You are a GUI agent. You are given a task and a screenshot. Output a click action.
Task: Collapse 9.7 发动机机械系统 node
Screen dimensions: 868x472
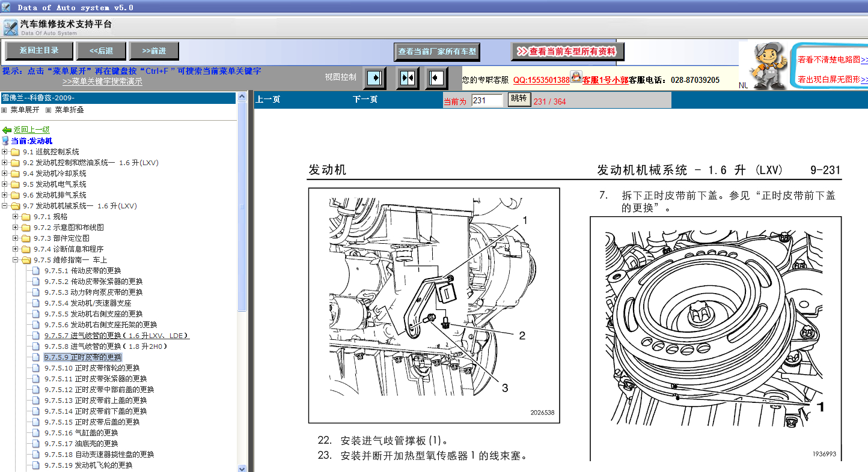(x=5, y=206)
